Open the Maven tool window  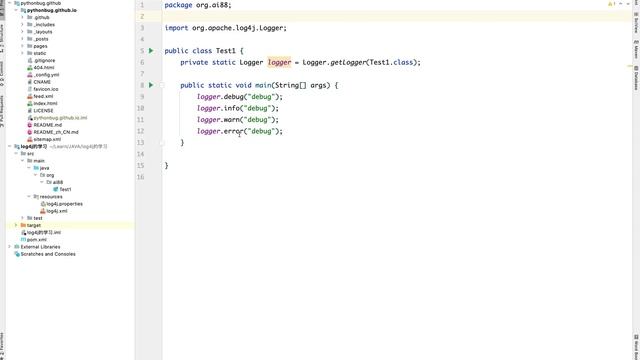pyautogui.click(x=636, y=50)
